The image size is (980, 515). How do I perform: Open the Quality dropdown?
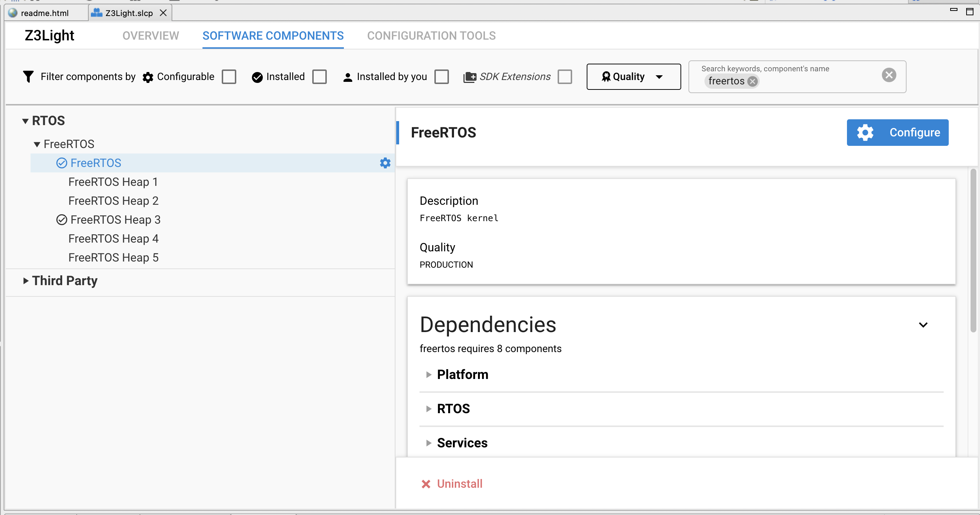pyautogui.click(x=634, y=76)
